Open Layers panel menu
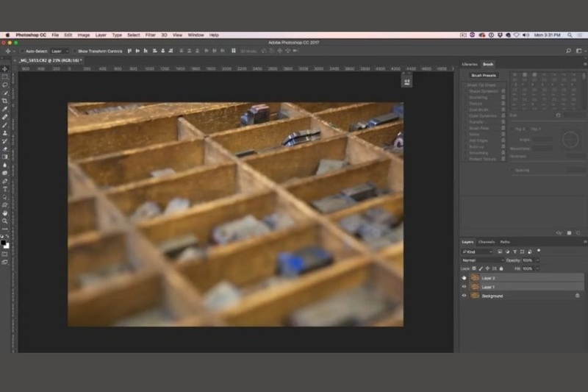This screenshot has width=588, height=392. [584, 242]
